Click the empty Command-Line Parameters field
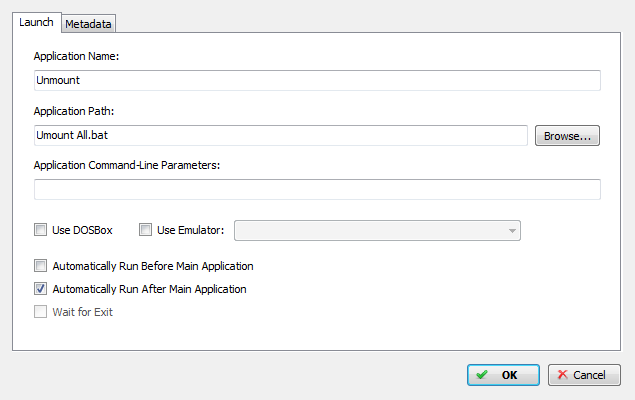The height and width of the screenshot is (400, 635). pos(317,189)
